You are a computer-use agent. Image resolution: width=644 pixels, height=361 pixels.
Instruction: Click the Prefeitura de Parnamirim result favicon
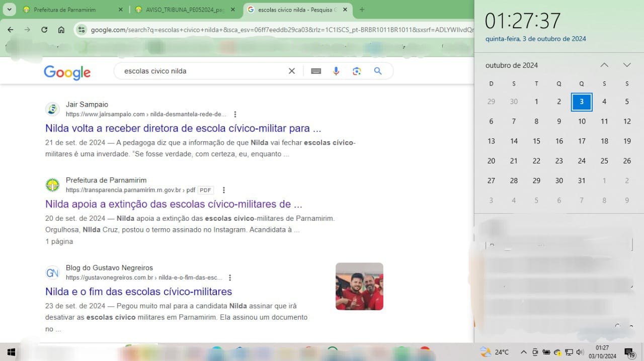tap(52, 185)
